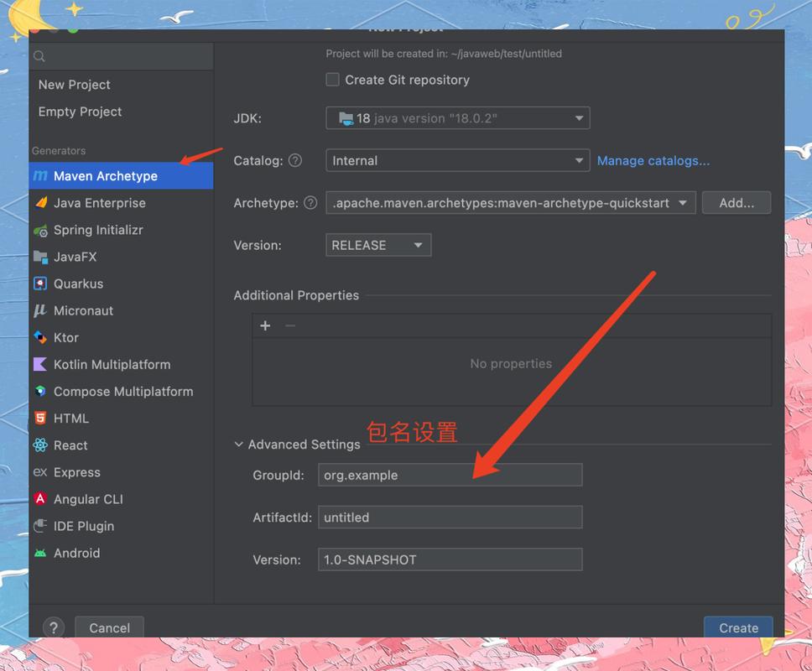Open Manage catalogs link

(x=653, y=160)
